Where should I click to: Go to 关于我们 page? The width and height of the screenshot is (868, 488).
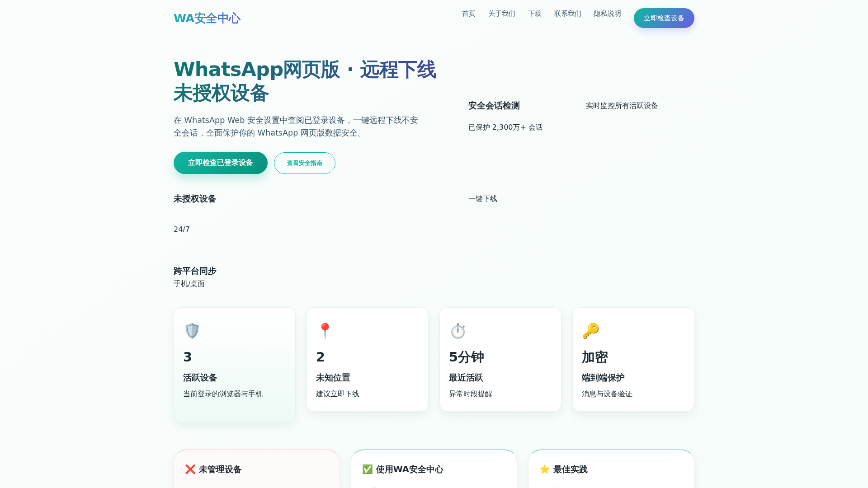tap(502, 14)
